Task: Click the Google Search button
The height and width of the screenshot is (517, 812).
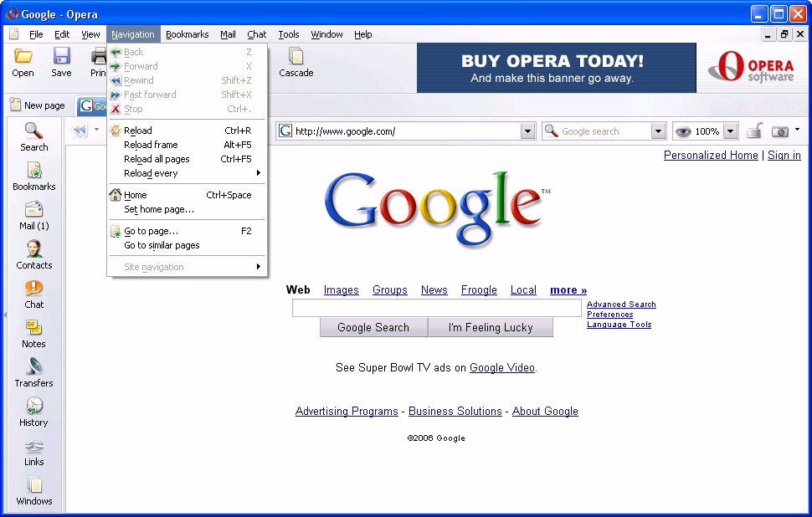Action: [x=373, y=328]
